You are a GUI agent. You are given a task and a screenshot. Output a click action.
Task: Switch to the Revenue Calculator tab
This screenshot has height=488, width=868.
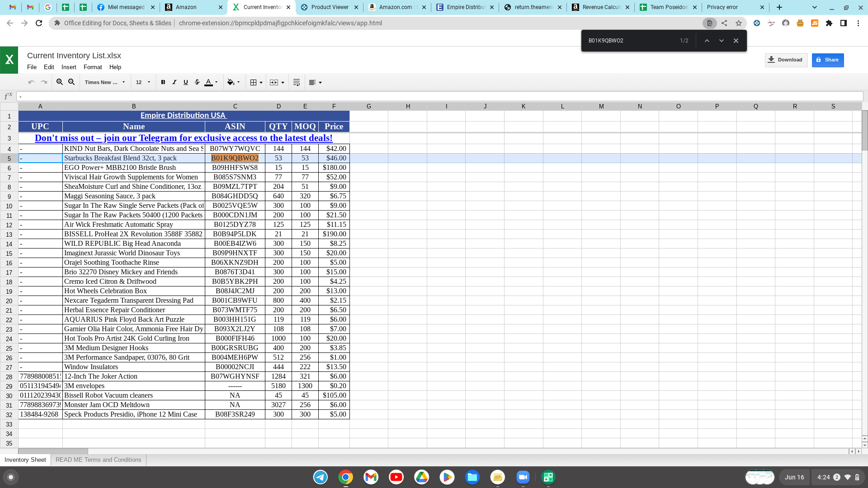coord(601,7)
